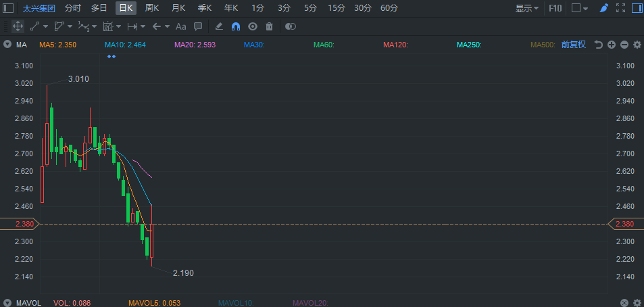Delete all drawings with trash icon
The width and height of the screenshot is (644, 307).
[269, 26]
